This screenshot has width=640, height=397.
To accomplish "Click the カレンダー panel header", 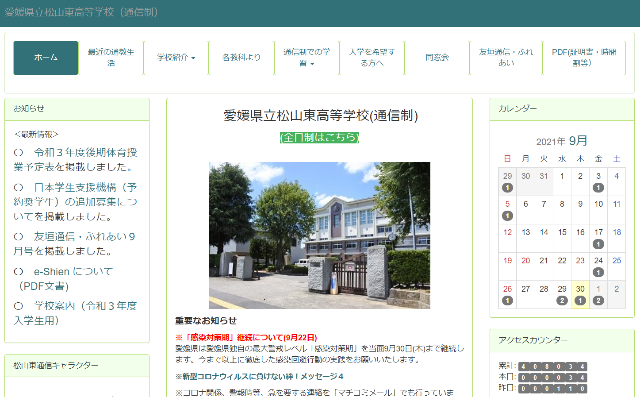I will point(562,109).
